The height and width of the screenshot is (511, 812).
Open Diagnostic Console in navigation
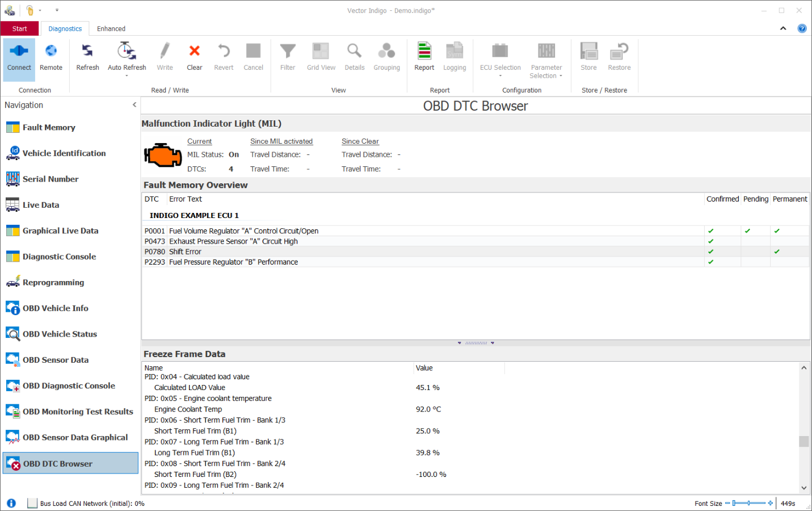coord(70,257)
